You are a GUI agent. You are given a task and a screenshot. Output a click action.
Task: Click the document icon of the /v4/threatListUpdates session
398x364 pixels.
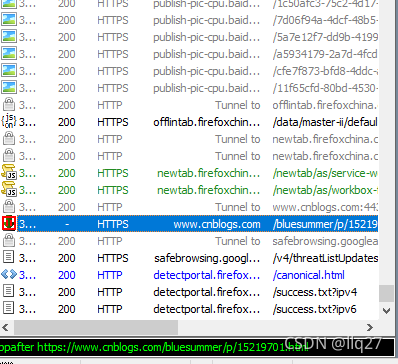click(9, 258)
